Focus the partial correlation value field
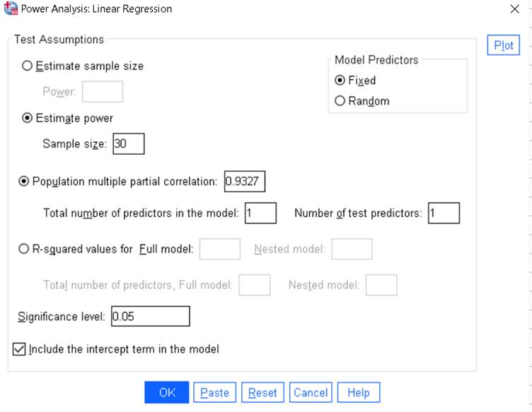532x412 pixels. click(244, 182)
